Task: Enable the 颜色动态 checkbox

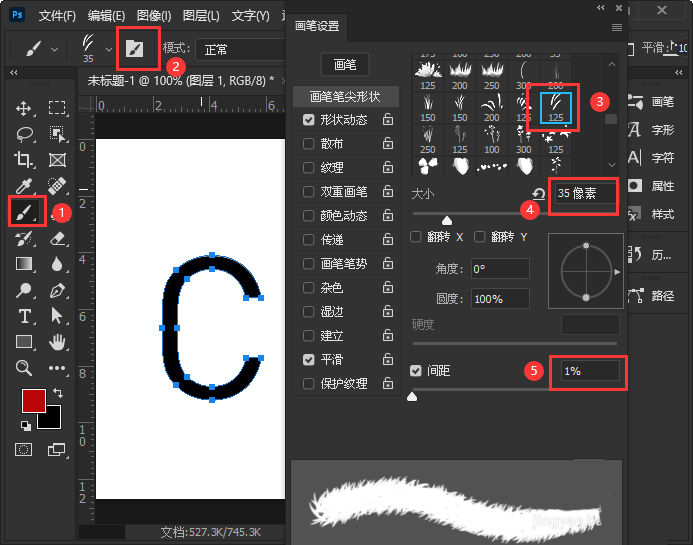Action: coord(308,216)
